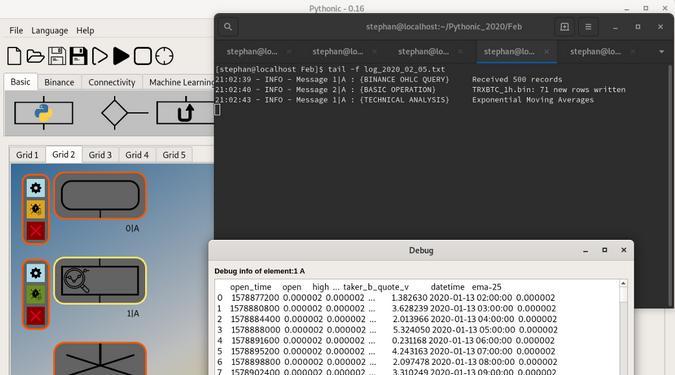Click the Save As floppy icon
675x375 pixels.
click(57, 56)
